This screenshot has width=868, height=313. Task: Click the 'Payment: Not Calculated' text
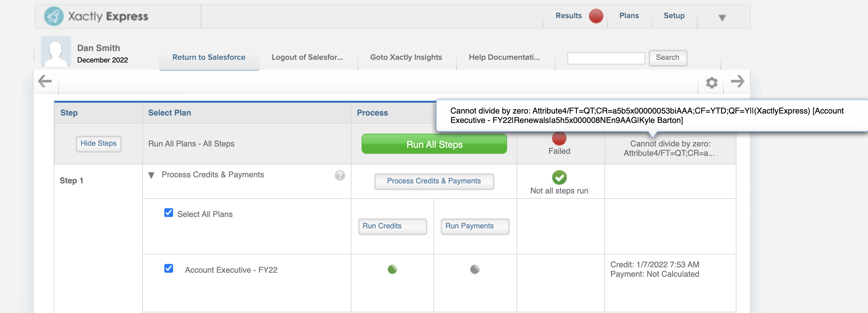pyautogui.click(x=655, y=274)
